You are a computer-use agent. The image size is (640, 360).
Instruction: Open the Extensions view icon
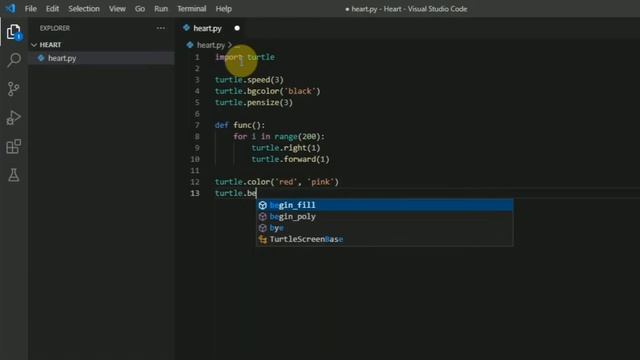coord(13,146)
